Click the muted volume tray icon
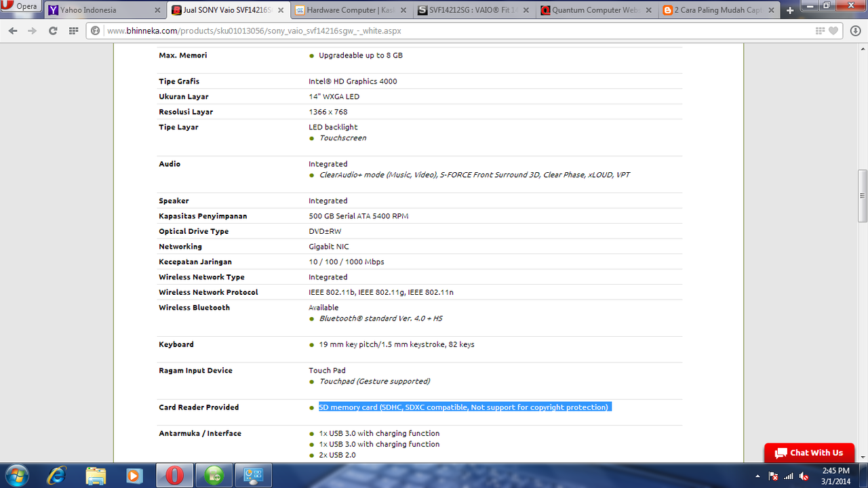The image size is (868, 488). tap(804, 476)
